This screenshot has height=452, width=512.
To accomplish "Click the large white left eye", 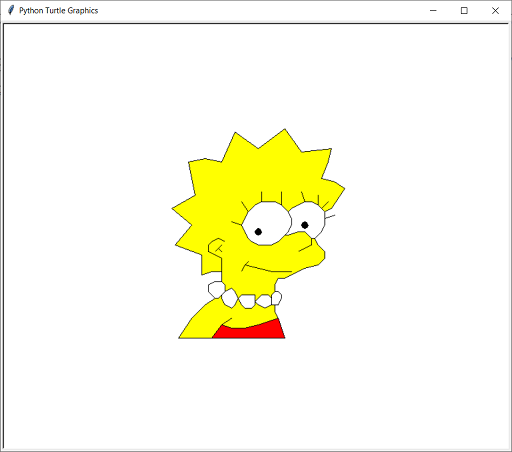I will tap(267, 223).
